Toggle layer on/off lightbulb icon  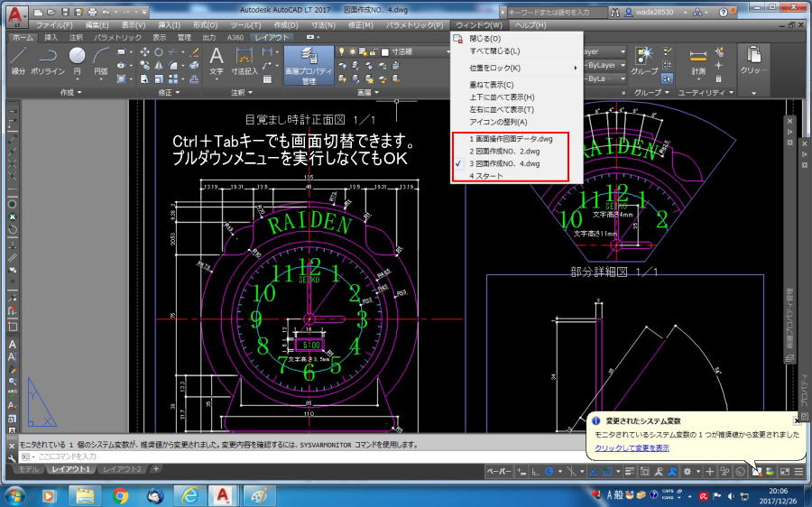(342, 51)
